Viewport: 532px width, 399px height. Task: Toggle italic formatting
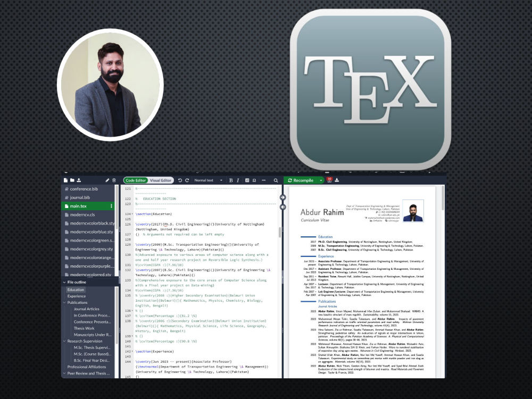[238, 180]
